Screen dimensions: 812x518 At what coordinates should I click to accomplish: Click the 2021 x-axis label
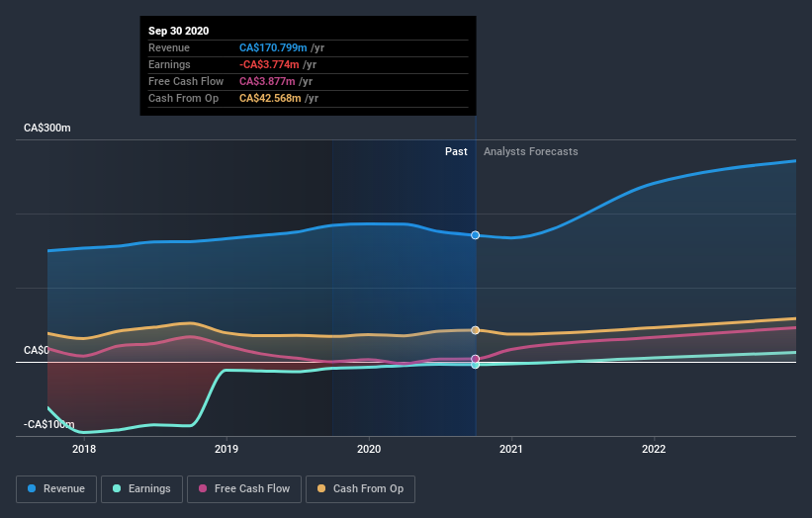pyautogui.click(x=511, y=449)
